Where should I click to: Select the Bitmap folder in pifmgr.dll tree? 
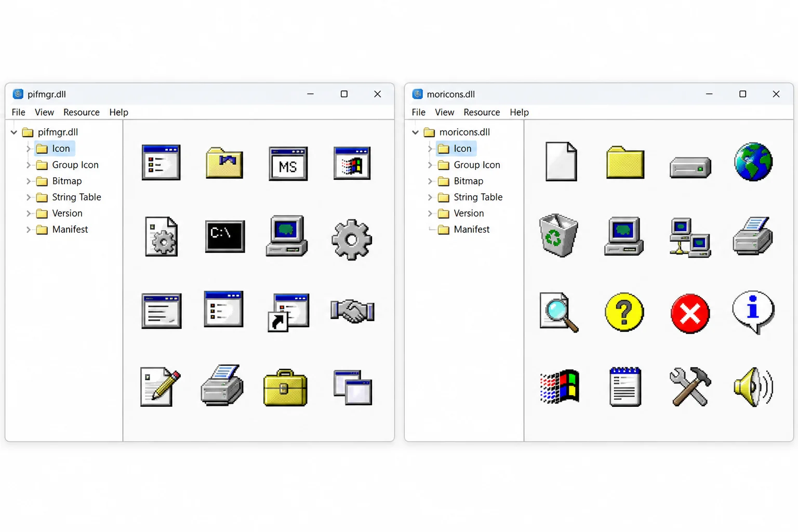pyautogui.click(x=59, y=181)
